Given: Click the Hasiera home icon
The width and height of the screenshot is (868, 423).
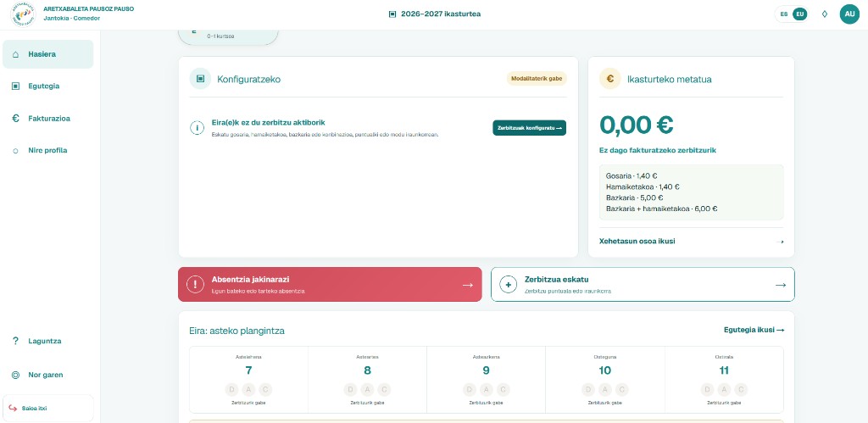Looking at the screenshot, I should tap(15, 54).
